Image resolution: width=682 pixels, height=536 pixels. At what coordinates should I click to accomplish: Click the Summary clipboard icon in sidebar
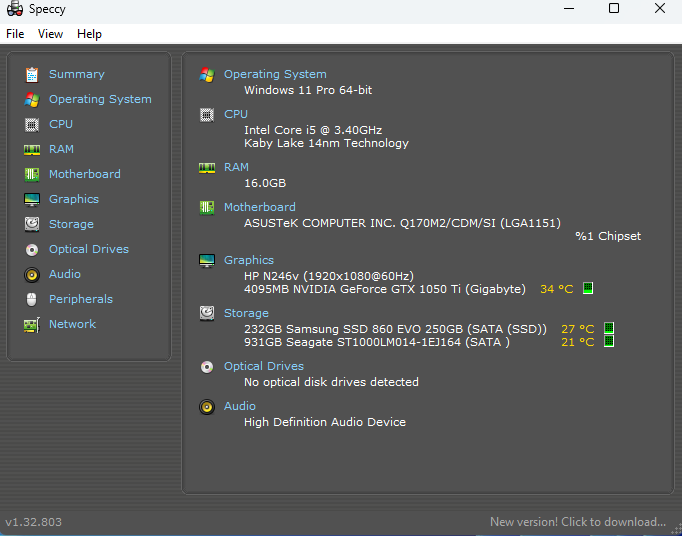[32, 74]
